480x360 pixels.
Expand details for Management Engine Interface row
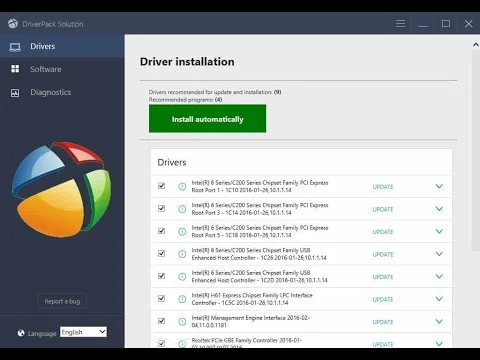439,321
